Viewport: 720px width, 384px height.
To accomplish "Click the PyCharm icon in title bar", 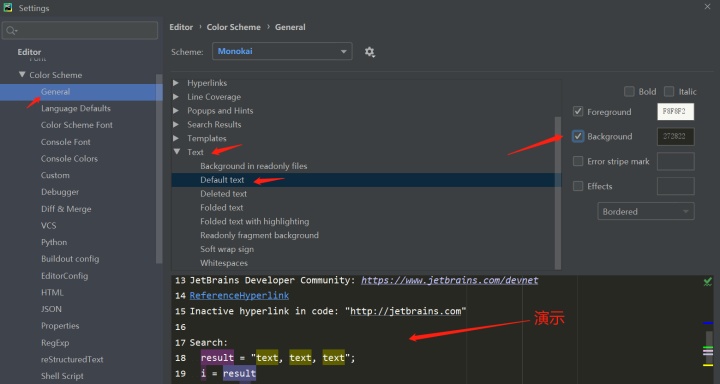I will click(x=8, y=7).
